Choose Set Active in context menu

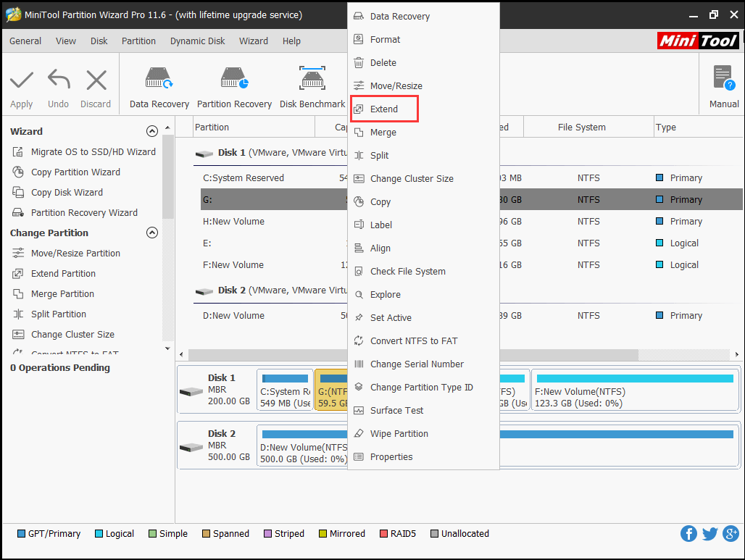[423, 318]
